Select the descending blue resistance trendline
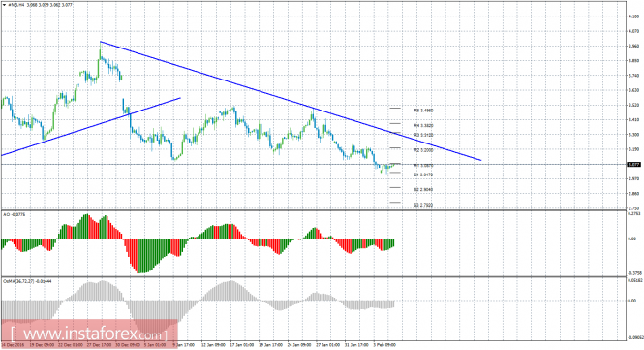 (291, 101)
